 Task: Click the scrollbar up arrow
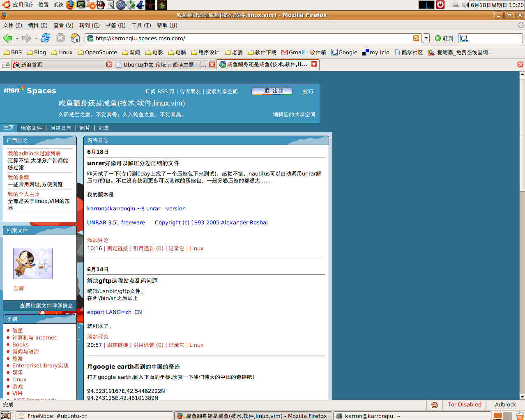tap(522, 74)
